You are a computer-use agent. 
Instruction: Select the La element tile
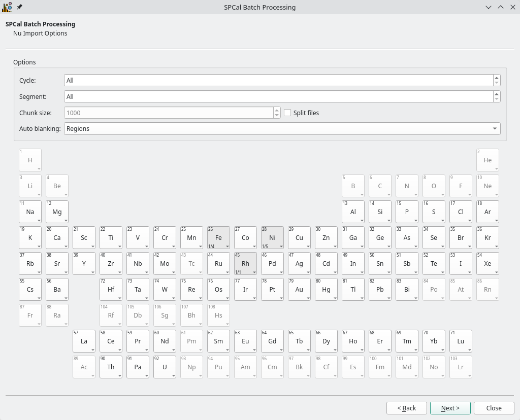point(84,341)
